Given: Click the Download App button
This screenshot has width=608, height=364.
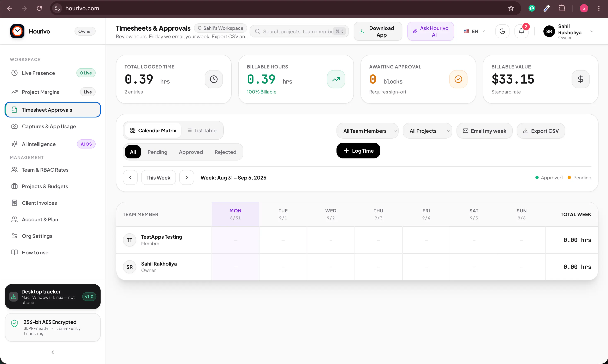Looking at the screenshot, I should 378,31.
